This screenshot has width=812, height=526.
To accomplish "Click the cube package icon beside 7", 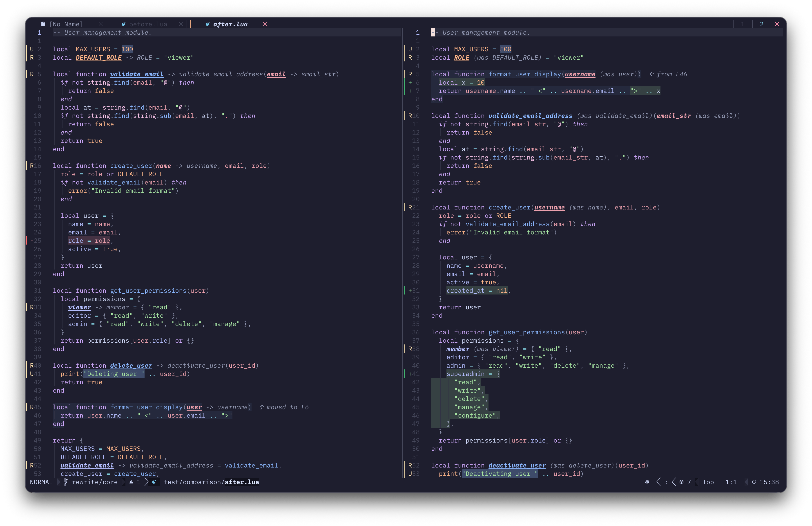I will (x=681, y=482).
